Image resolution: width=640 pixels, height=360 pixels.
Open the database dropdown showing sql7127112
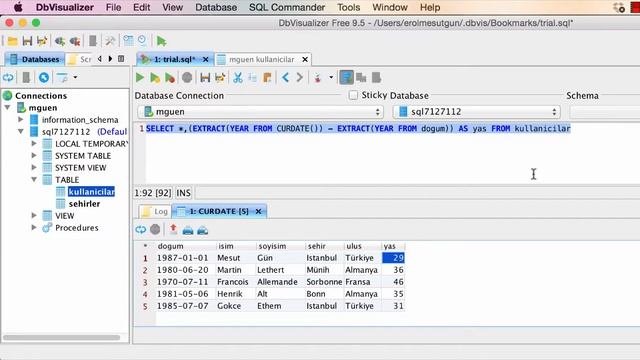tap(476, 111)
